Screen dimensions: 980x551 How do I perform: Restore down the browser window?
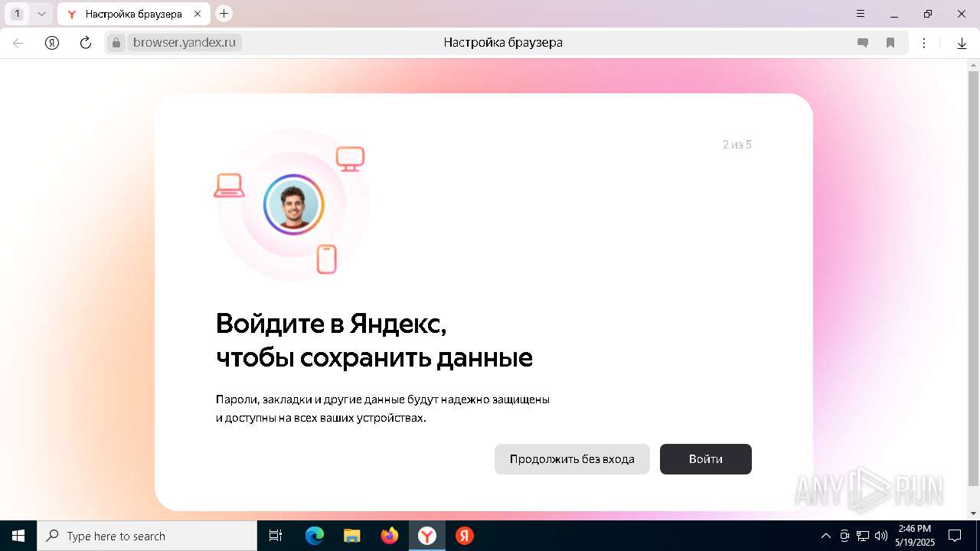pos(928,14)
